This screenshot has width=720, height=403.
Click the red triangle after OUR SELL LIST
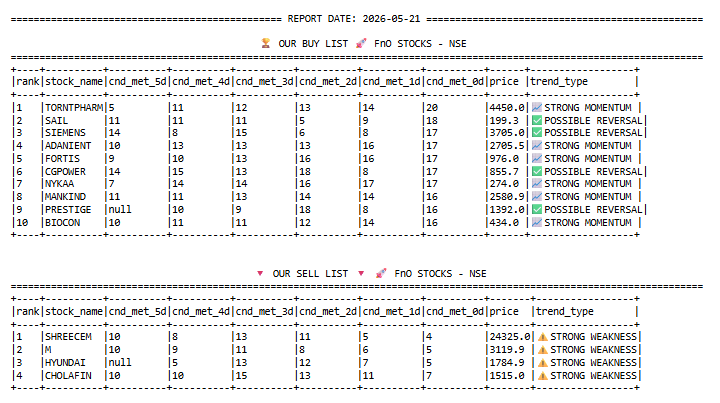pyautogui.click(x=361, y=274)
